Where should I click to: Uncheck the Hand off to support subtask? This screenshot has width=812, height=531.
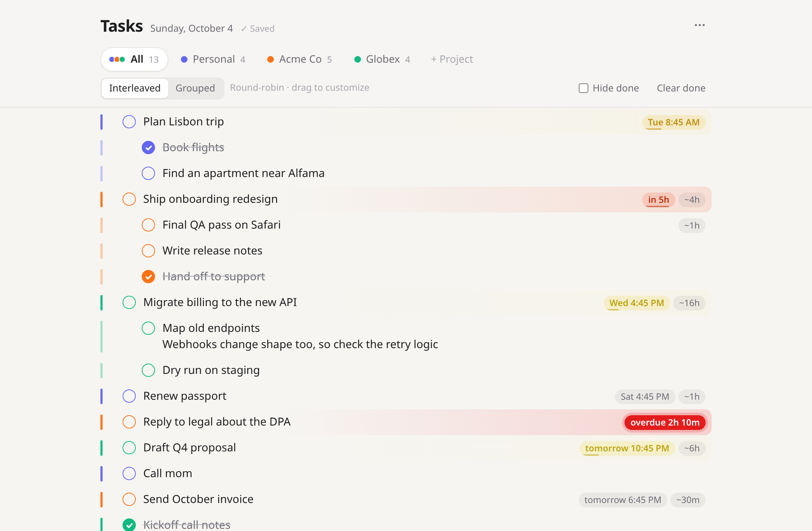(x=148, y=277)
